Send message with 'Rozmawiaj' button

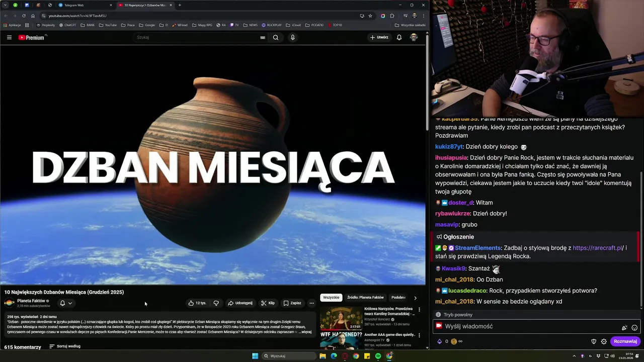(625, 341)
